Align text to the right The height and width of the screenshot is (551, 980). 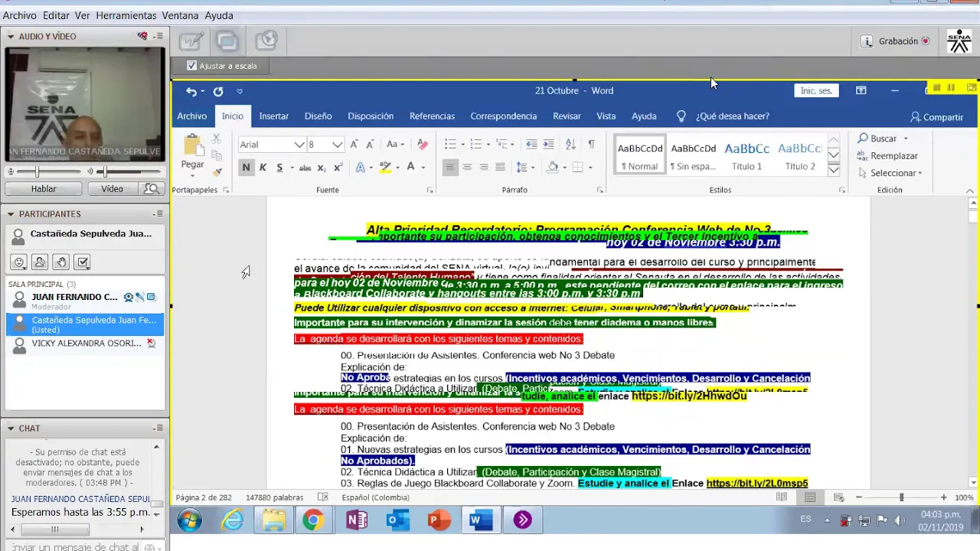coord(484,168)
